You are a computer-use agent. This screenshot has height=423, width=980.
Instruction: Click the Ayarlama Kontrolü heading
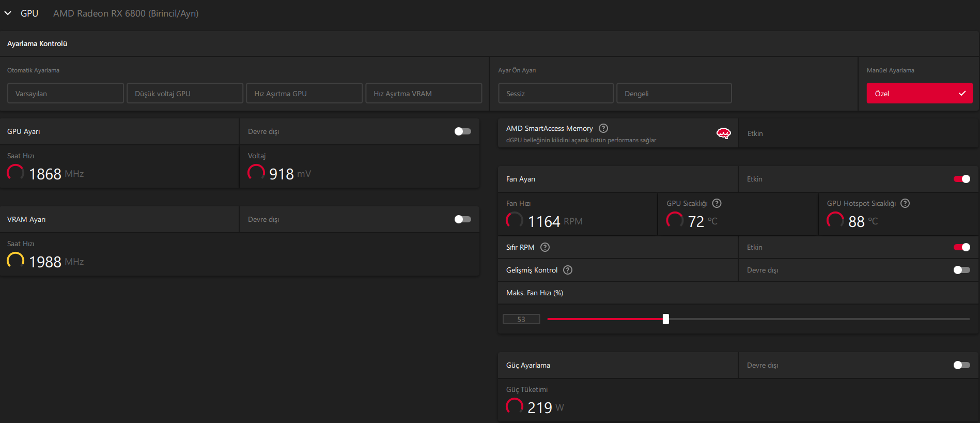(x=37, y=43)
